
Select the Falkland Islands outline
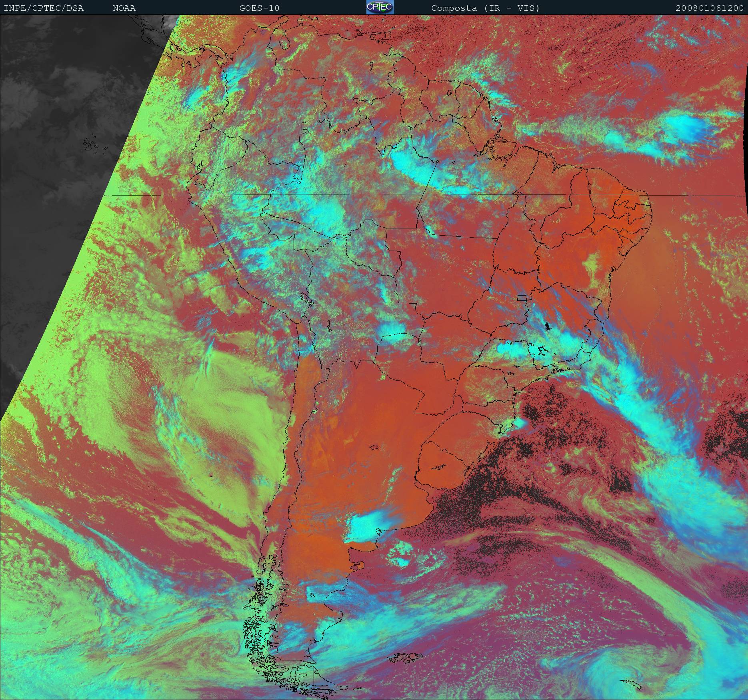tap(406, 656)
